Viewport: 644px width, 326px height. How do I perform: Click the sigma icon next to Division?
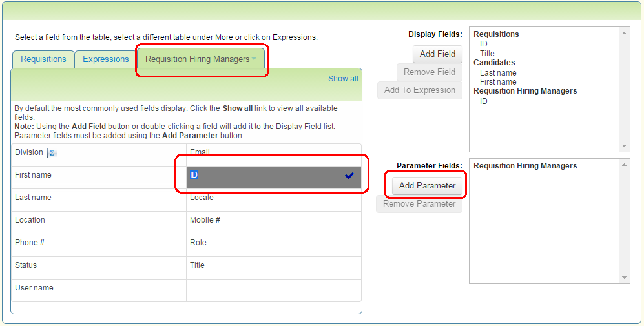[53, 153]
